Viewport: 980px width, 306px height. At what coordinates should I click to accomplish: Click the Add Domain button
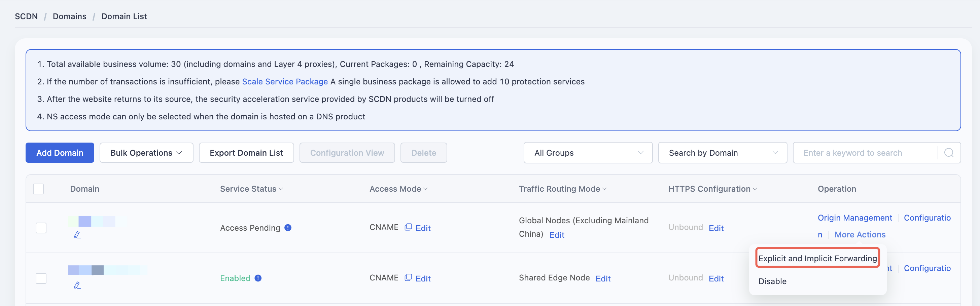tap(60, 153)
